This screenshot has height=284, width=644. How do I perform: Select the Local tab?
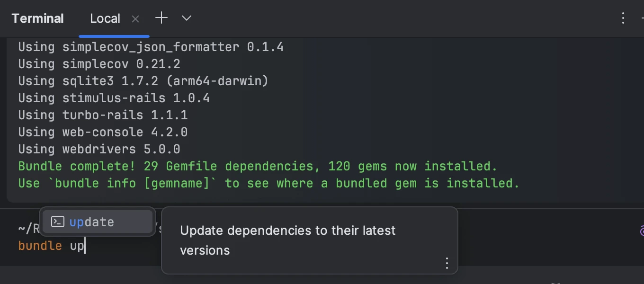[x=105, y=19]
